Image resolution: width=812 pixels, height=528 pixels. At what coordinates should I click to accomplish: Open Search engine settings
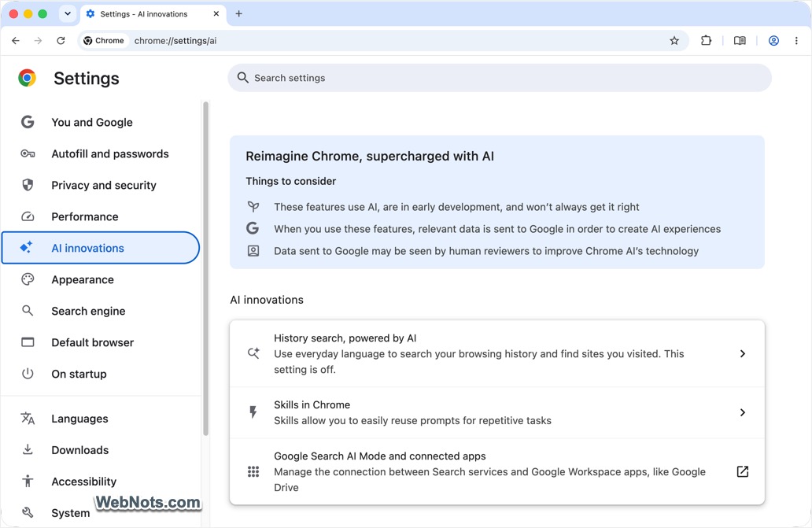pyautogui.click(x=101, y=311)
